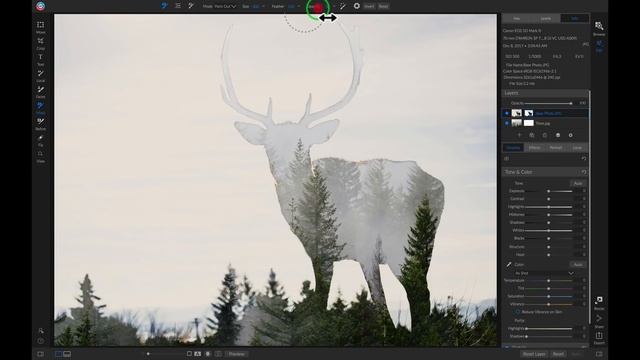Screen dimensions: 640x360
Task: Merge layers using the layers panel icon
Action: (x=558, y=135)
